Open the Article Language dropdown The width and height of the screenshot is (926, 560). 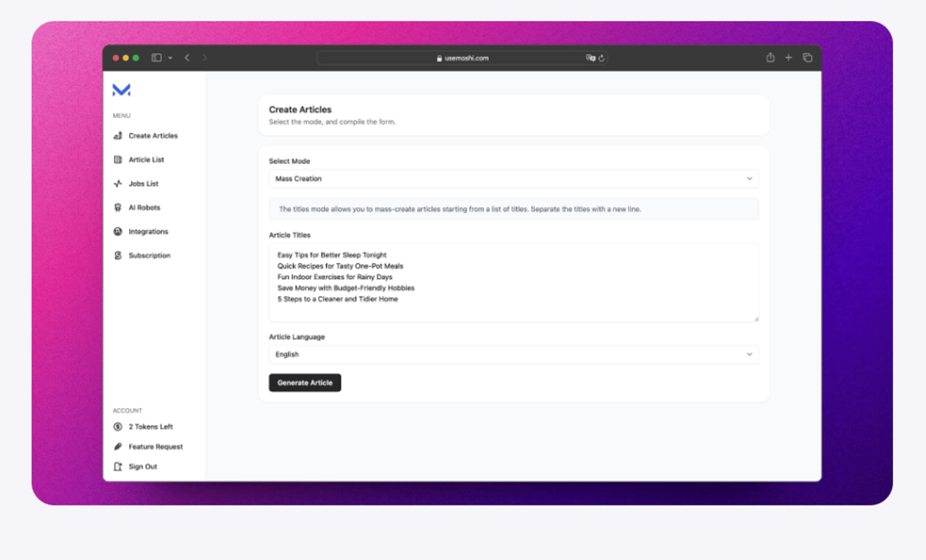click(x=514, y=354)
